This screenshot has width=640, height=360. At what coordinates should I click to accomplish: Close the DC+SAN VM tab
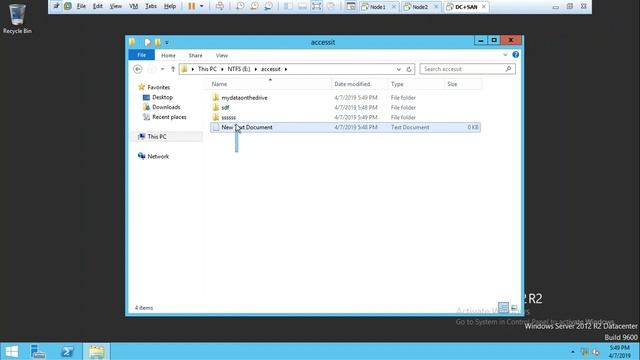tap(484, 7)
